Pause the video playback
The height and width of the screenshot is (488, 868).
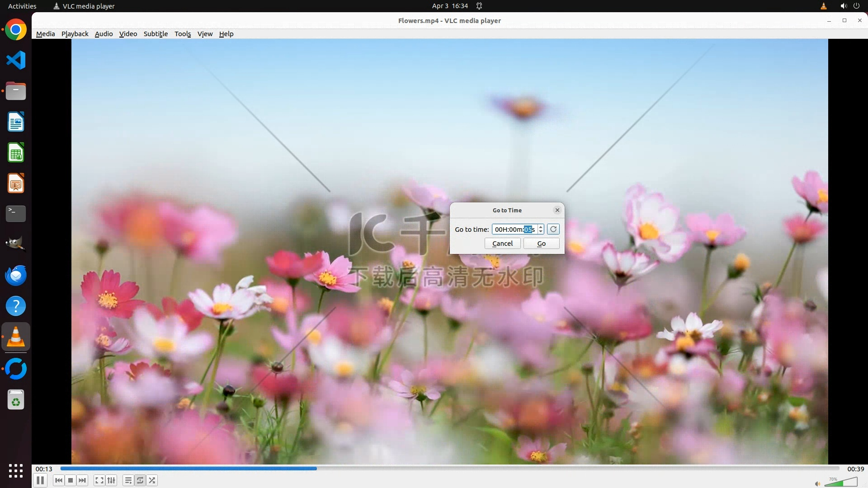point(40,480)
